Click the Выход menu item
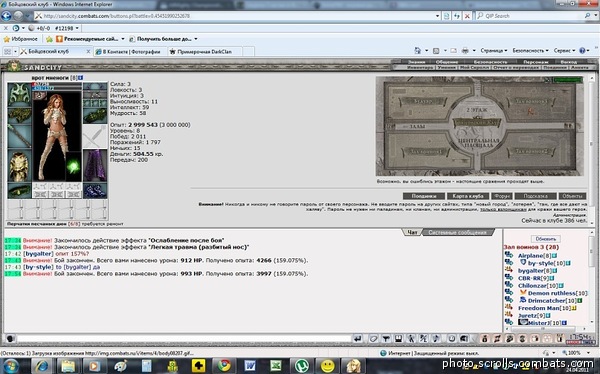Image resolution: width=600 pixels, height=374 pixels. click(569, 62)
